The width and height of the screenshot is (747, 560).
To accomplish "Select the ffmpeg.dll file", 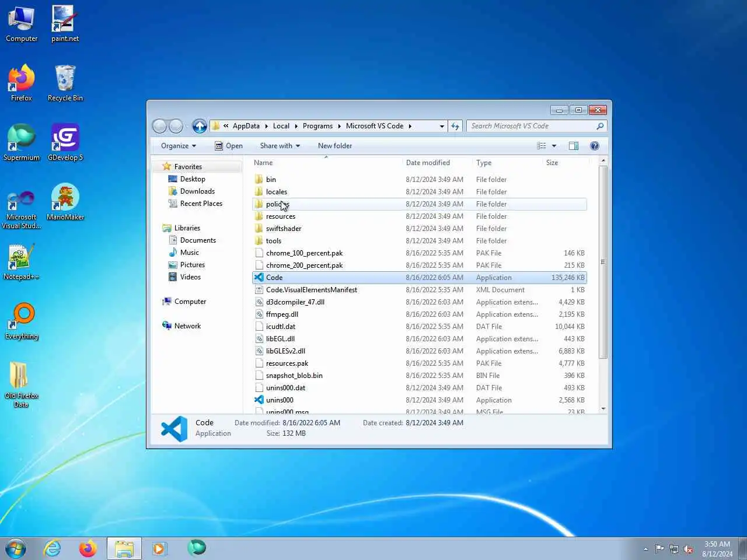I will pos(282,314).
